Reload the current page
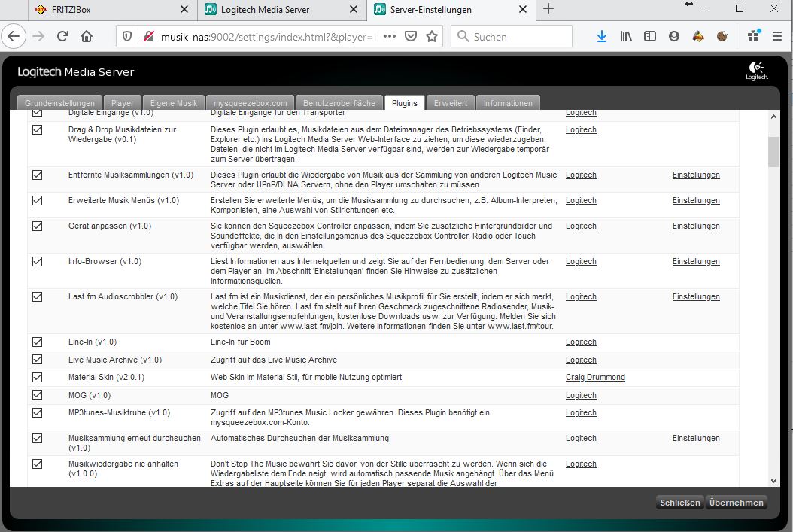Image resolution: width=793 pixels, height=532 pixels. tap(62, 36)
